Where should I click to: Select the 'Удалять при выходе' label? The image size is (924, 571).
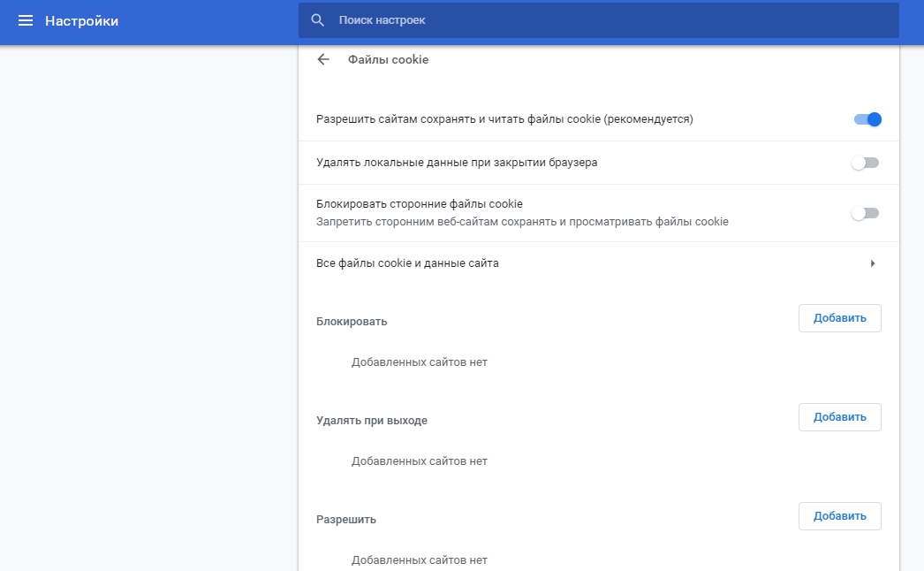372,420
